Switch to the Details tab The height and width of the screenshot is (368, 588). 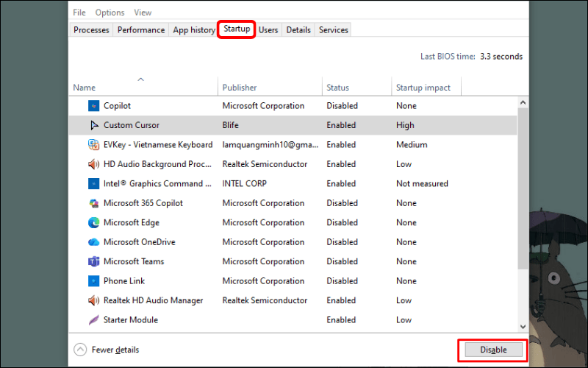(298, 30)
